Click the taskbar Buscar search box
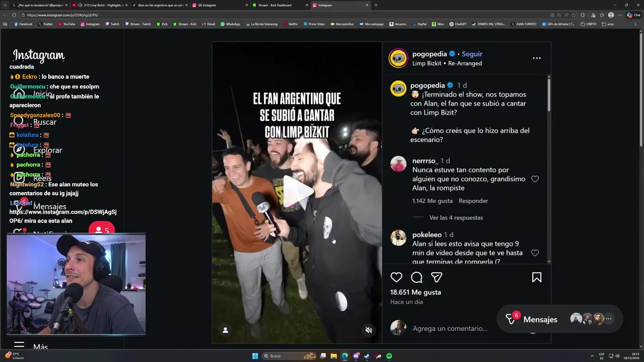This screenshot has width=644, height=362. tap(289, 356)
